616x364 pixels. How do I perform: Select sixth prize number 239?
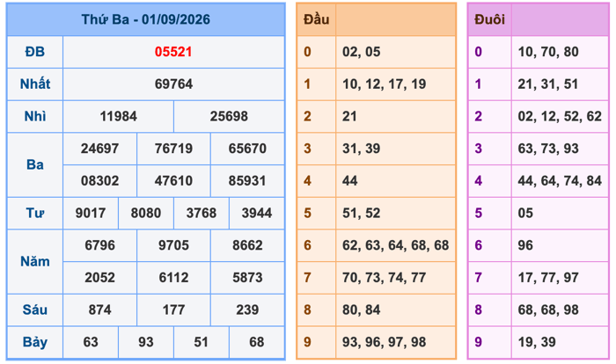tap(247, 309)
